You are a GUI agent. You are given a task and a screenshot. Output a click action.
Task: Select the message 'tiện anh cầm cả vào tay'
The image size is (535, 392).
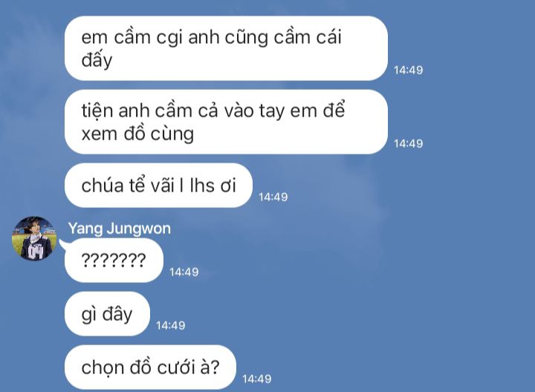point(226,122)
